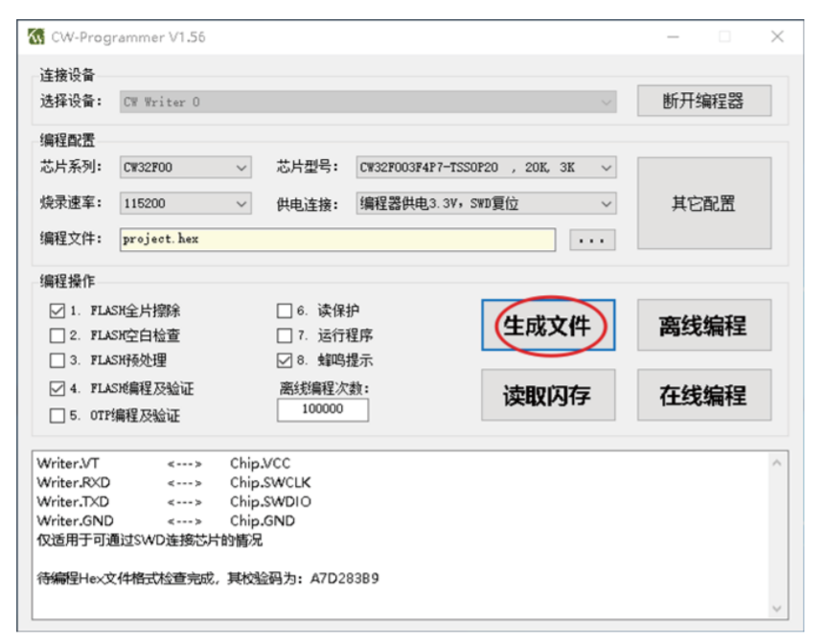Open the 芯片系列 CW32F00 dropdown
The width and height of the screenshot is (825, 644).
click(185, 168)
